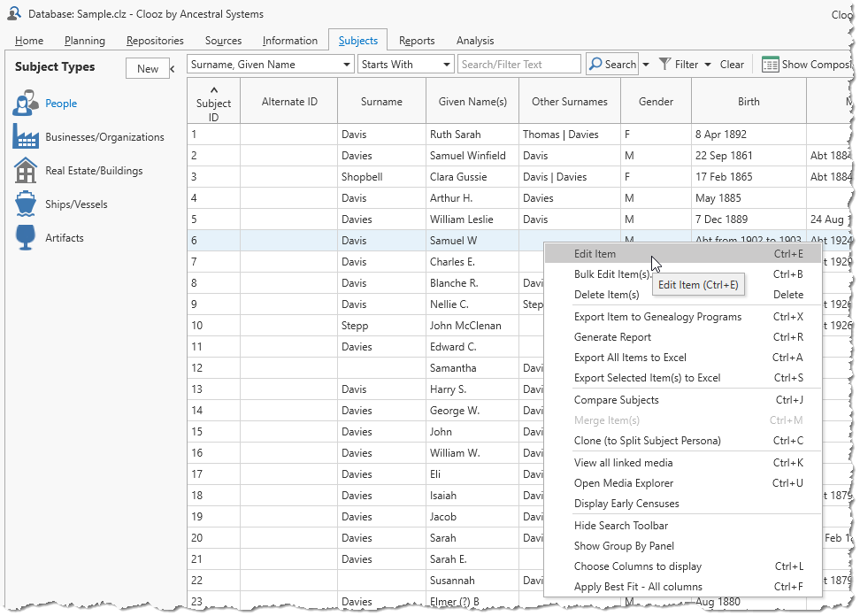Click the New subject button
The width and height of the screenshot is (860, 616).
(148, 68)
